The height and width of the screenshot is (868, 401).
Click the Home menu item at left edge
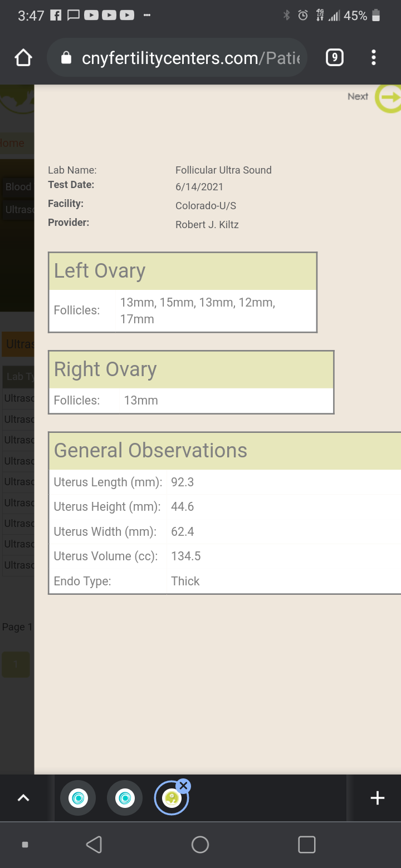coord(12,143)
